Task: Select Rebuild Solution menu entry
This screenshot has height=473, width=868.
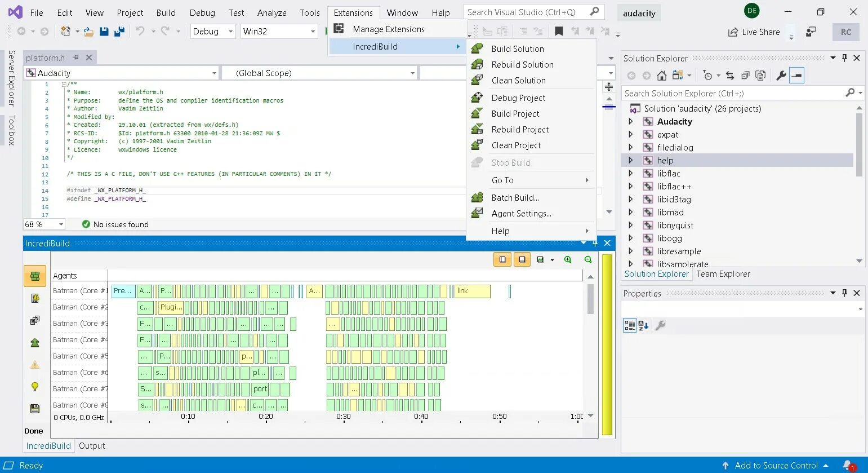Action: click(x=531, y=65)
